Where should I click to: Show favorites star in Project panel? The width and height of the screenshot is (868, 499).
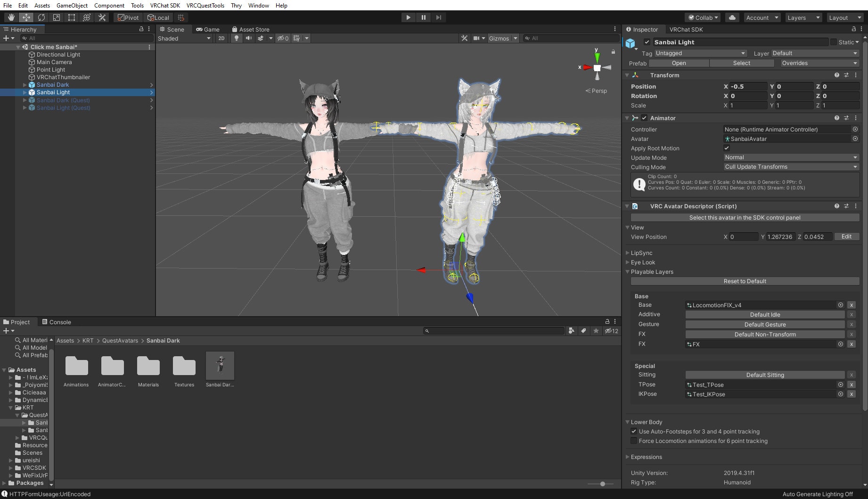click(x=596, y=331)
